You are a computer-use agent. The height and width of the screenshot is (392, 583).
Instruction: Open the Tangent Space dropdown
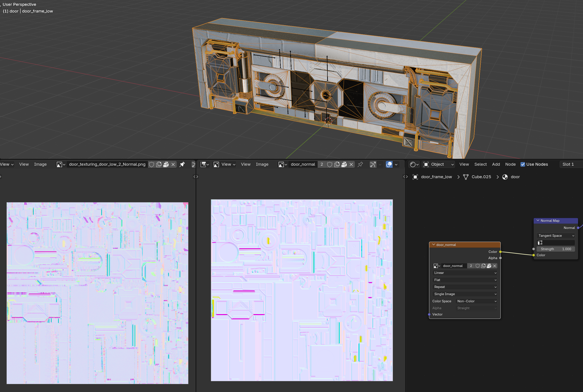[556, 236]
